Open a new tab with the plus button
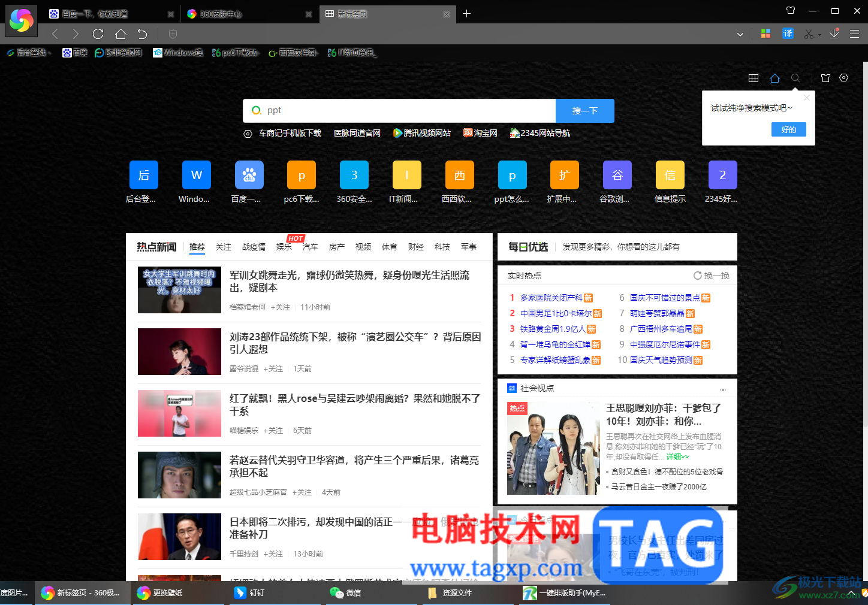The image size is (868, 605). click(x=466, y=14)
